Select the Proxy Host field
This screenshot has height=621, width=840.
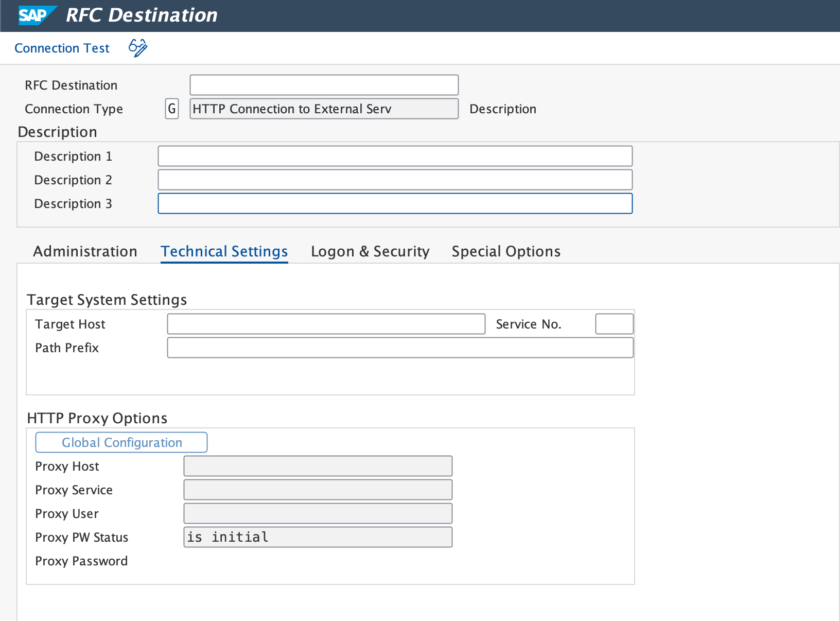tap(317, 465)
